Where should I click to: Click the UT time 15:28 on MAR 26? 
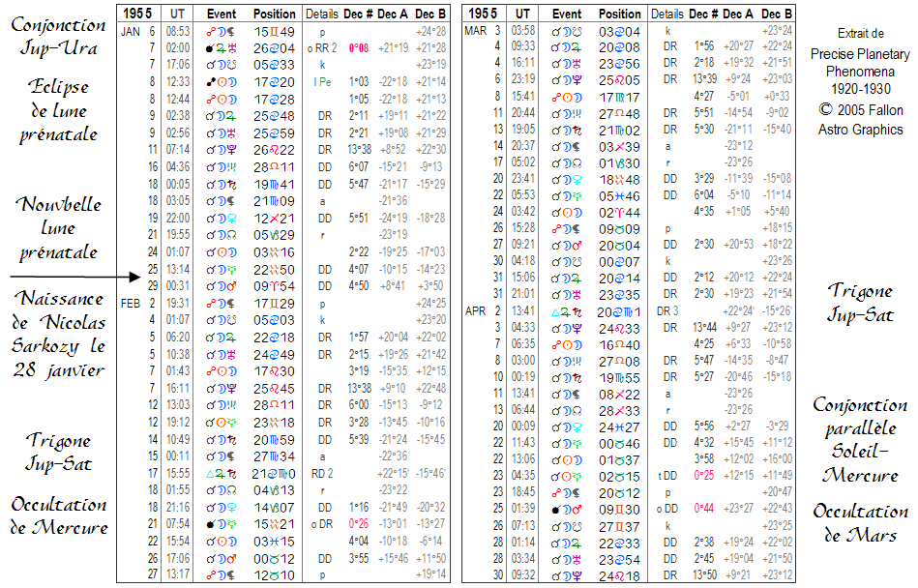coord(522,228)
